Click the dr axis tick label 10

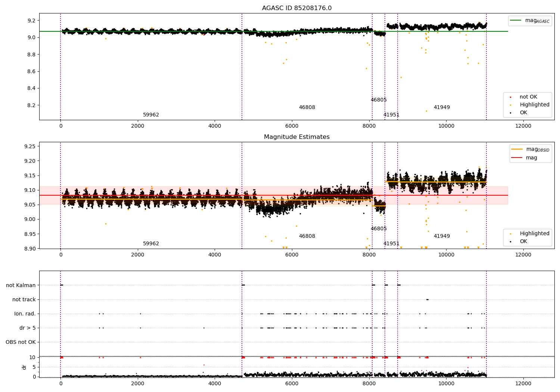coord(32,357)
